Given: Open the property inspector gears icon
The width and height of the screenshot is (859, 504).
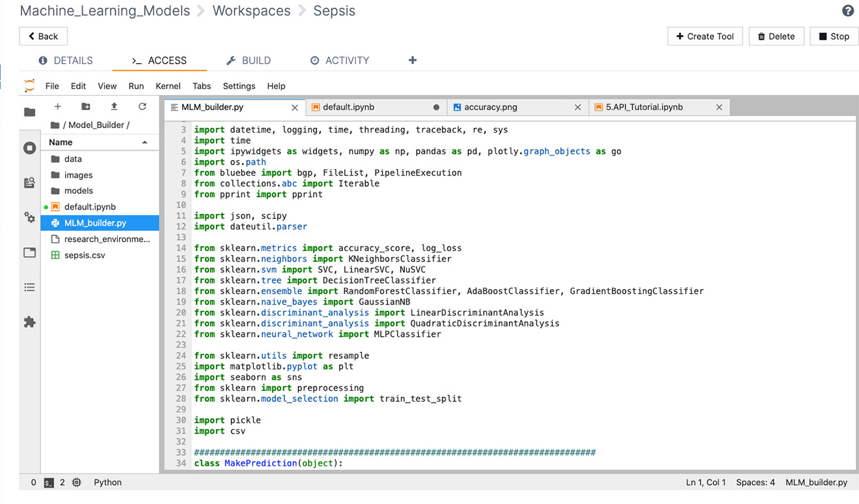Looking at the screenshot, I should 30,217.
